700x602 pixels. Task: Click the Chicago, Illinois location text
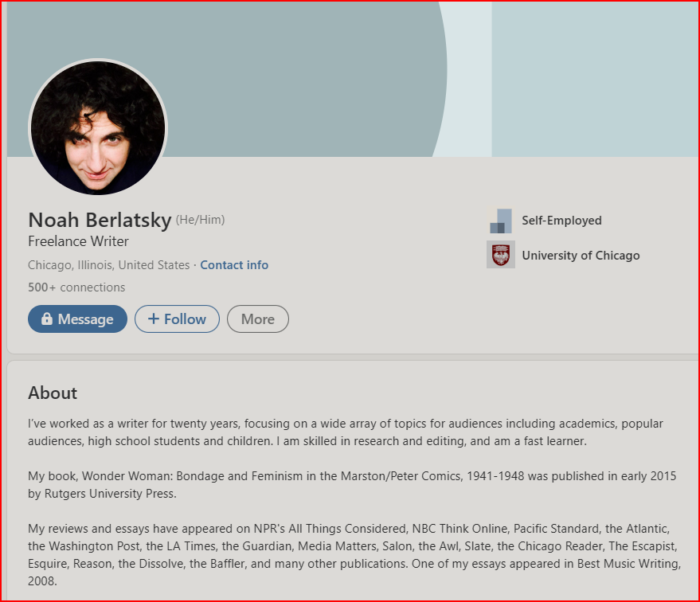coord(109,265)
